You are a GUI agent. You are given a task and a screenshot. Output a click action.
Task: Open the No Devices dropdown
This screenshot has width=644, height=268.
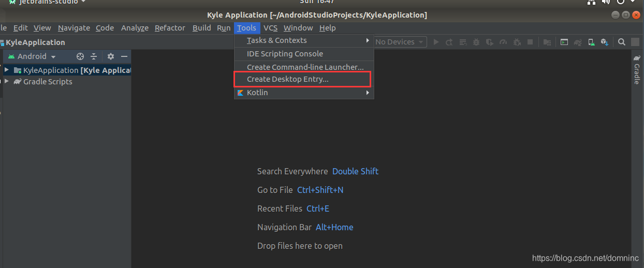(x=399, y=42)
